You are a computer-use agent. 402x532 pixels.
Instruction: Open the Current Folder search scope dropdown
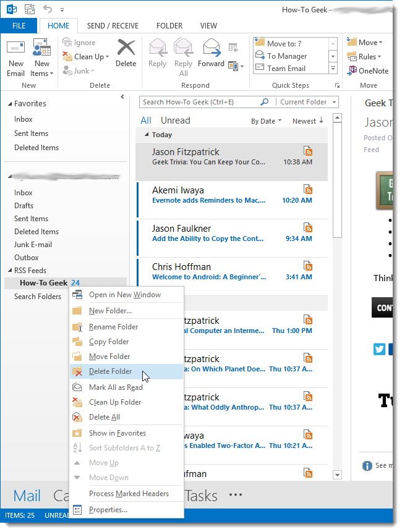coord(335,102)
